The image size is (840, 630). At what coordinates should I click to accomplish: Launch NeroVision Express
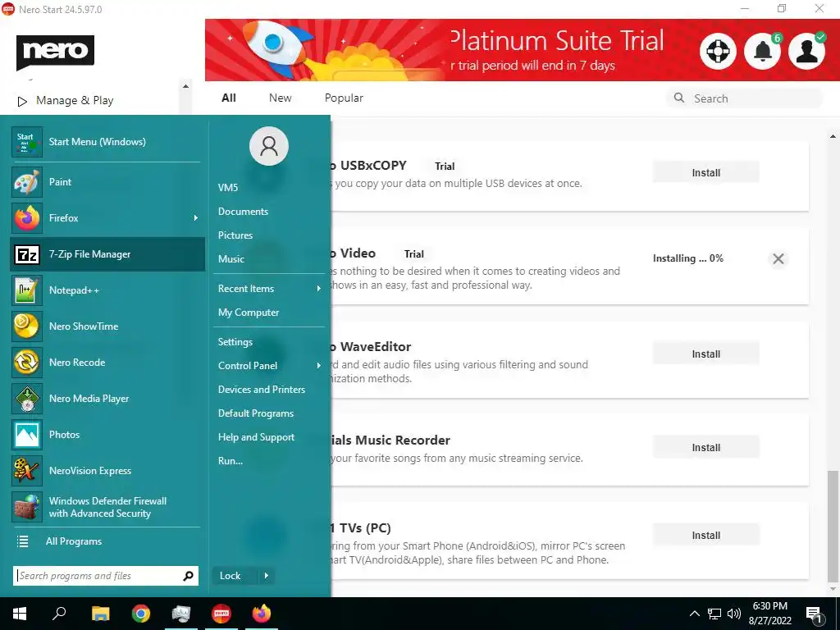[x=107, y=471]
